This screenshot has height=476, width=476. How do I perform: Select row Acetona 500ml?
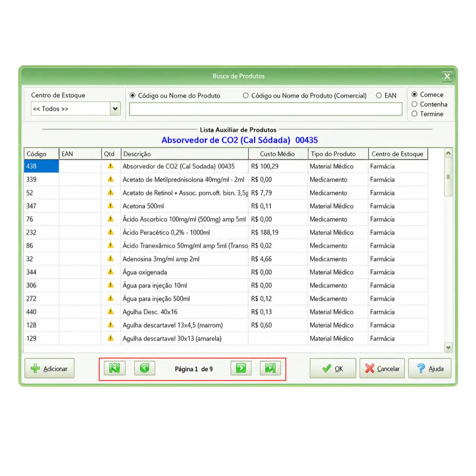[x=226, y=206]
